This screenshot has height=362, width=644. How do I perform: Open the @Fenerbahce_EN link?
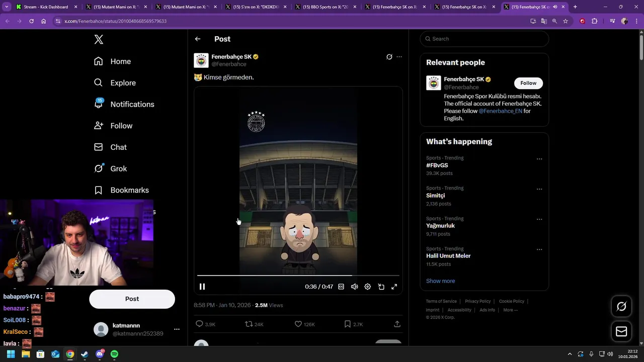pyautogui.click(x=500, y=111)
